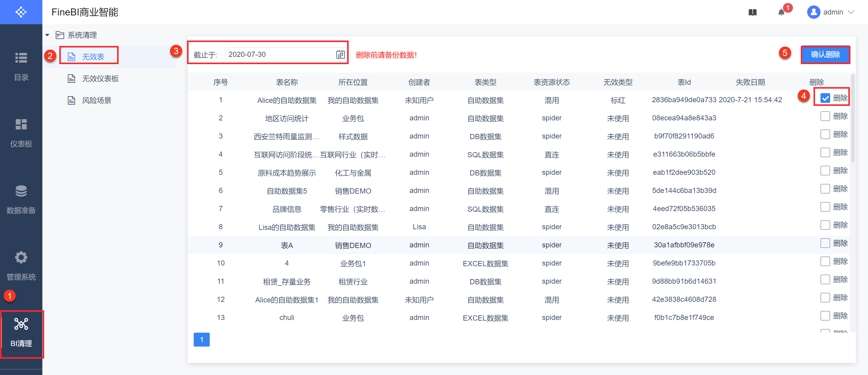This screenshot has height=375, width=868.
Task: Open the 目录 directory sidebar icon
Action: coord(21,58)
